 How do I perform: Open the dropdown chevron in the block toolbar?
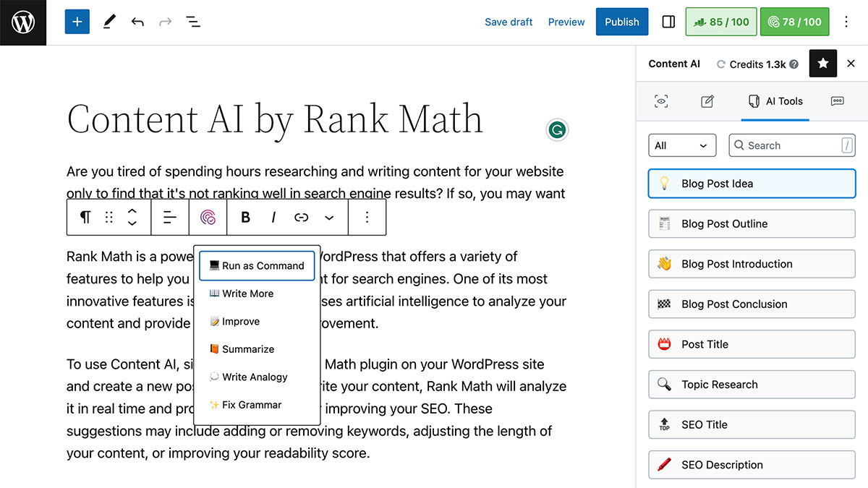click(329, 217)
